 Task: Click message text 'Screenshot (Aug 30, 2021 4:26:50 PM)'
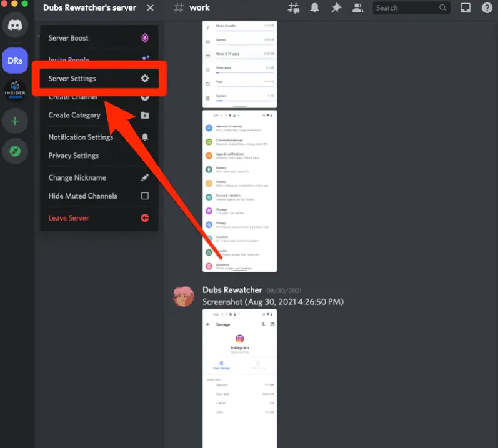273,302
